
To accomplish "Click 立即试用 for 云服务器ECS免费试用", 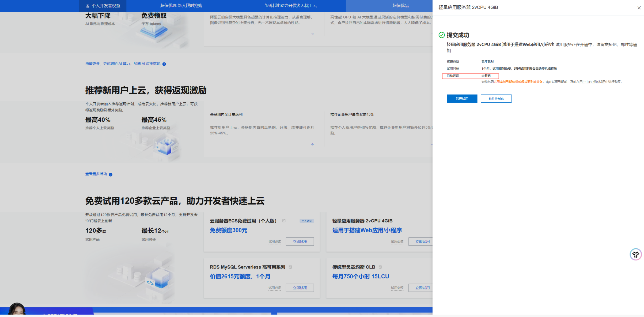I will pyautogui.click(x=300, y=241).
